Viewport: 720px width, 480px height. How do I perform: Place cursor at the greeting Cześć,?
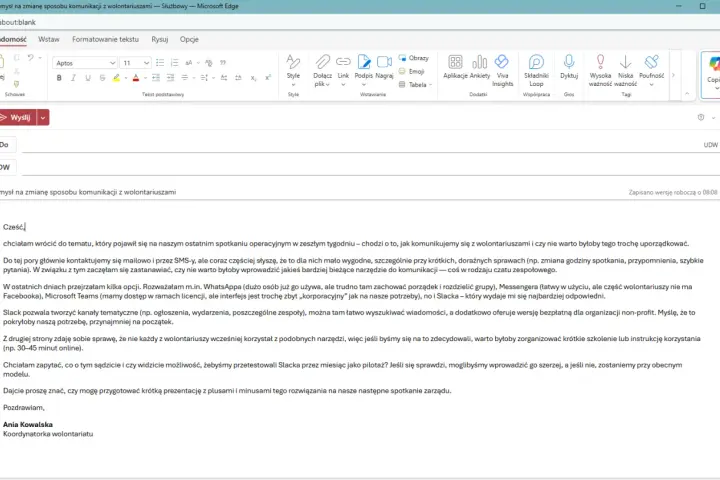[14, 227]
